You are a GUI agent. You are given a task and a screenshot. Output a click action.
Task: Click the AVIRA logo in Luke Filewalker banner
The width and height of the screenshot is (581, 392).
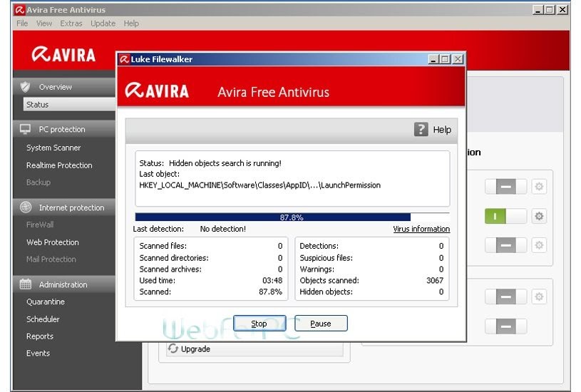coord(157,91)
